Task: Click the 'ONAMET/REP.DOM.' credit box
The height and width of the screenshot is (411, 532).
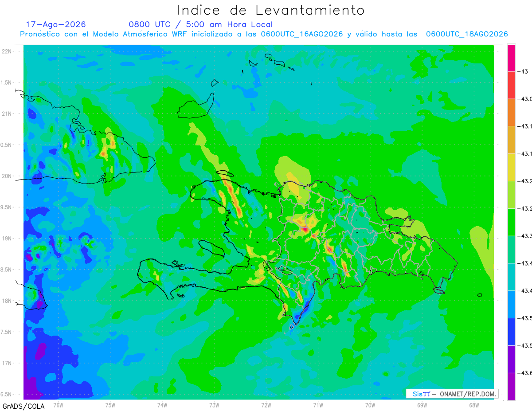Action: coord(452,394)
